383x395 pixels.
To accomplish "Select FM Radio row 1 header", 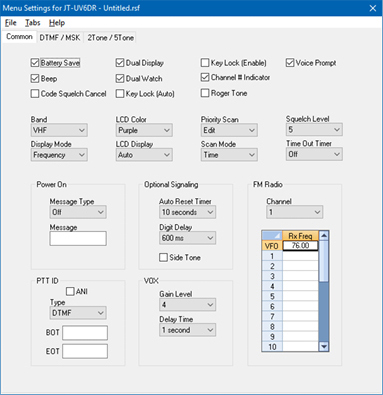I will [x=272, y=256].
